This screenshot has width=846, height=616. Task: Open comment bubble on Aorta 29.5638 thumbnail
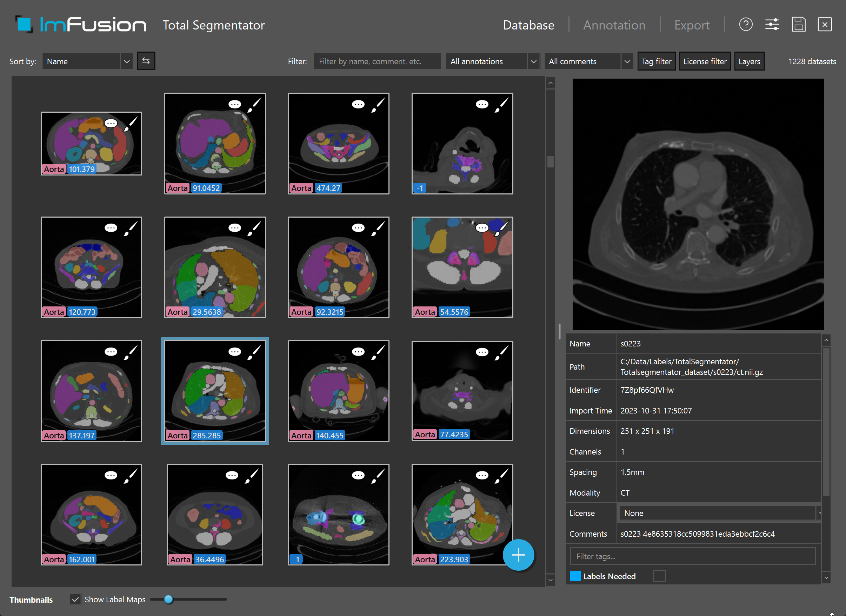pyautogui.click(x=235, y=228)
